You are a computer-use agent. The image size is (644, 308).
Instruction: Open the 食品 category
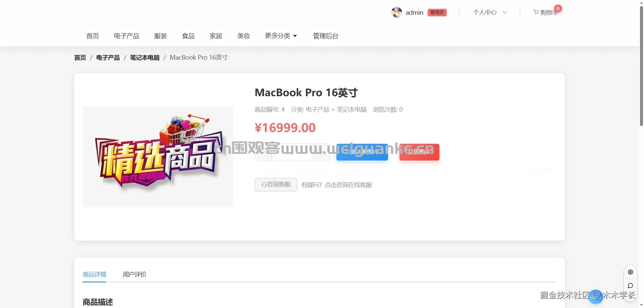(188, 36)
